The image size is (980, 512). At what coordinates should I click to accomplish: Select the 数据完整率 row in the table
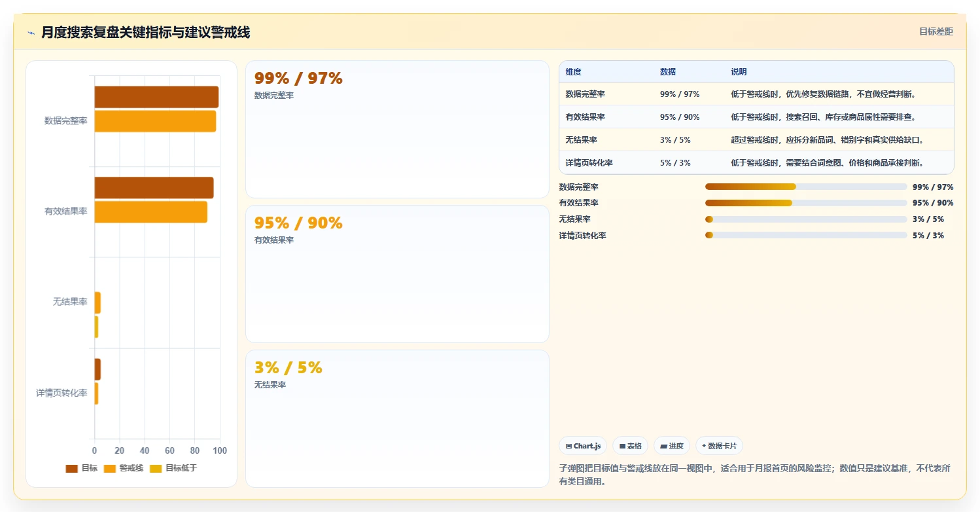pyautogui.click(x=756, y=94)
